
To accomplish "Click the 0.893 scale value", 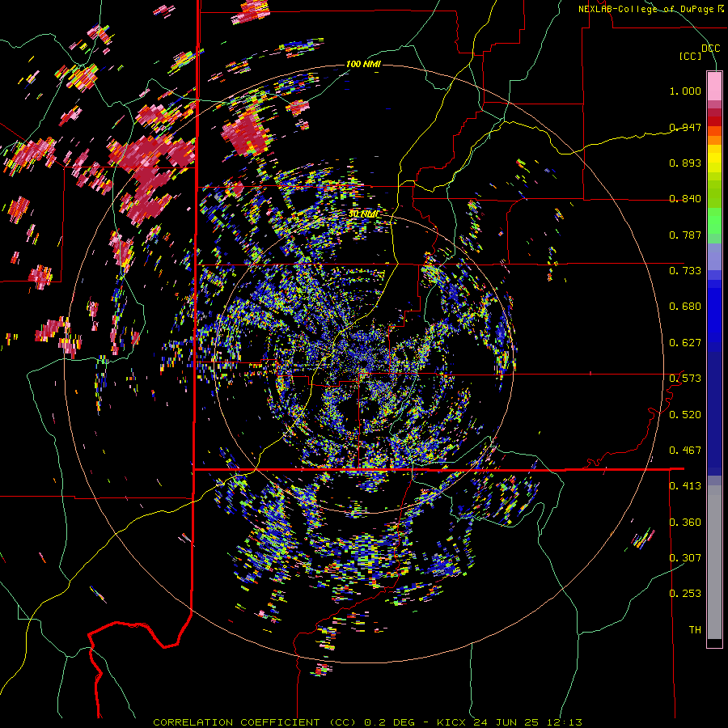I will tap(685, 163).
